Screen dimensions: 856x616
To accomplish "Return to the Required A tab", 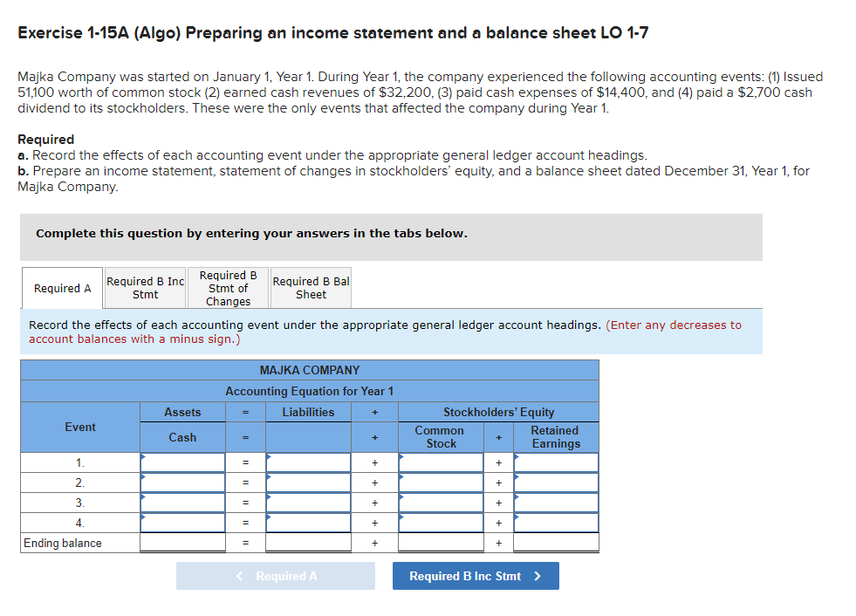I will (61, 288).
